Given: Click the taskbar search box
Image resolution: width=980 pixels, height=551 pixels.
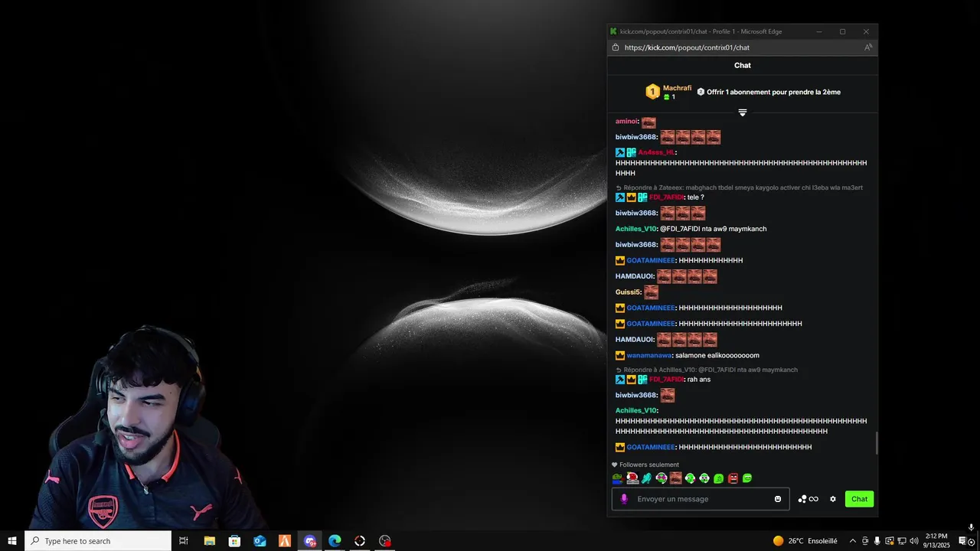Looking at the screenshot, I should tap(98, 541).
